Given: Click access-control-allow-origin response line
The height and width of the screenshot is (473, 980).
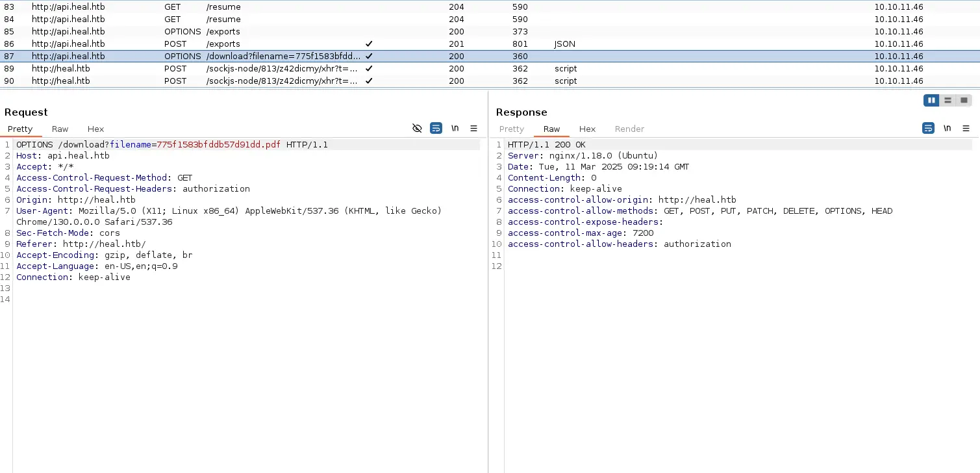Looking at the screenshot, I should click(x=622, y=200).
